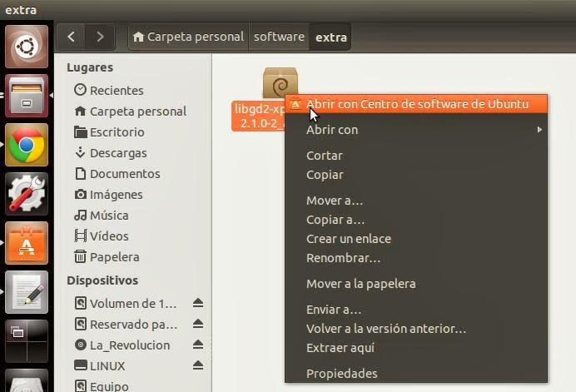The width and height of the screenshot is (576, 392).
Task: Click the Vídeos film icon
Action: click(x=80, y=236)
